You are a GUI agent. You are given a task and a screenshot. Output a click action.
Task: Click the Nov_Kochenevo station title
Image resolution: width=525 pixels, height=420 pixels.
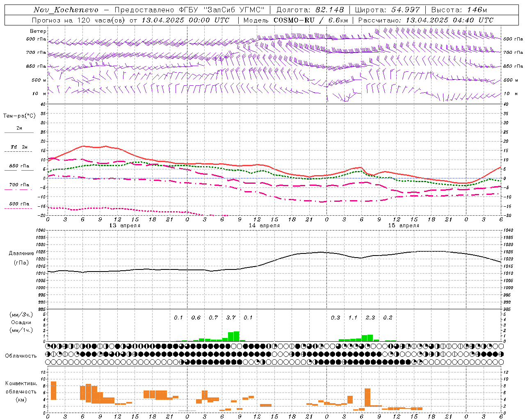(x=66, y=10)
